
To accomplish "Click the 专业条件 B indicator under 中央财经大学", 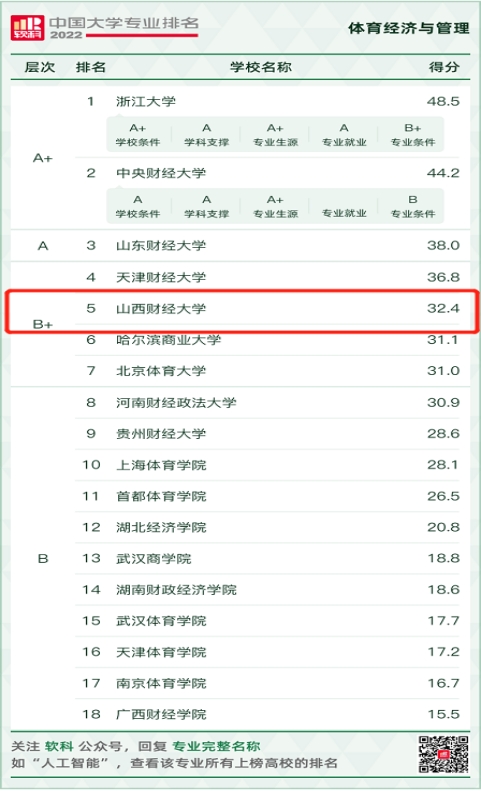I will (x=413, y=206).
